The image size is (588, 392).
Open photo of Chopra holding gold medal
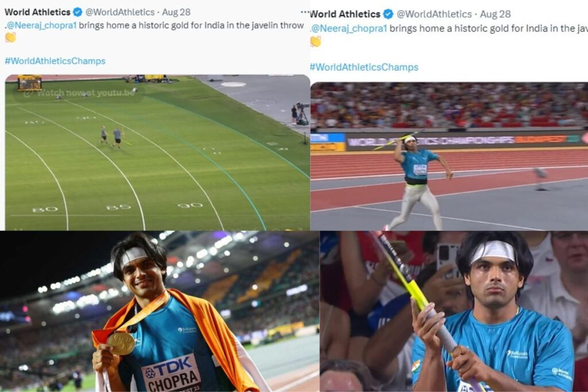click(160, 312)
